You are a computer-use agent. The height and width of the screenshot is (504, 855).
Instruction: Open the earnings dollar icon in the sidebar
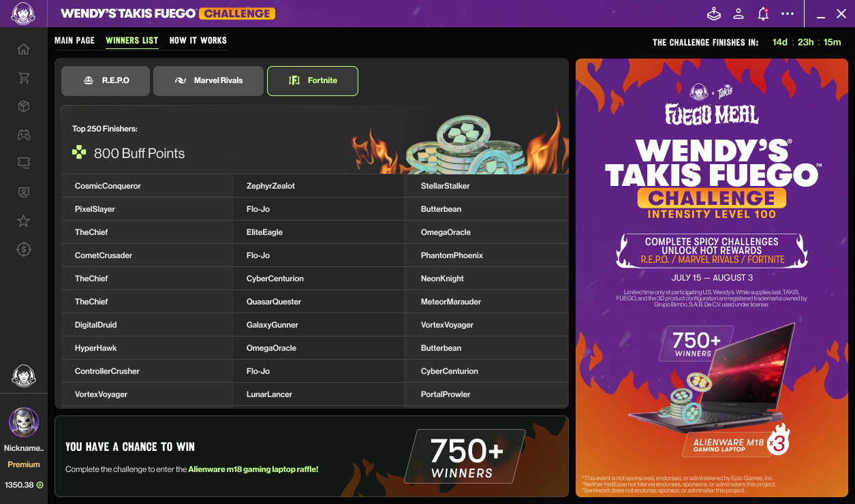tap(24, 249)
